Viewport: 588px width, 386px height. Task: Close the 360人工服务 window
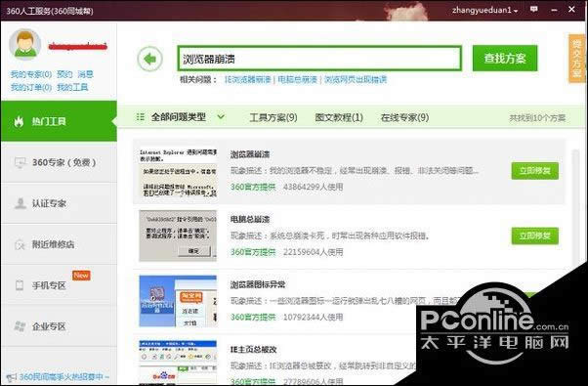tap(571, 10)
